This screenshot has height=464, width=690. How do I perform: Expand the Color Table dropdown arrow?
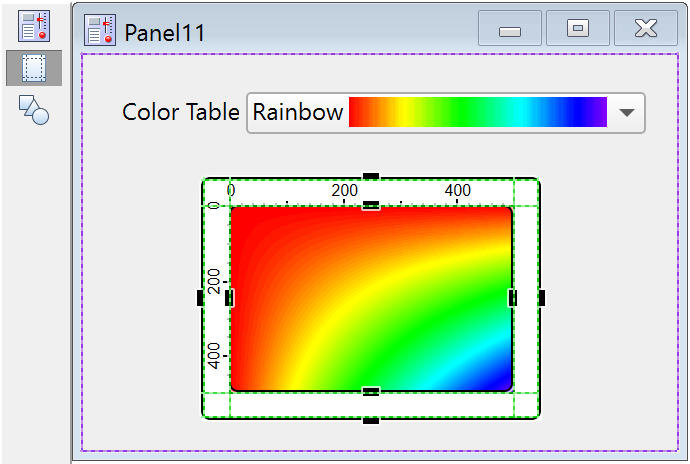627,113
